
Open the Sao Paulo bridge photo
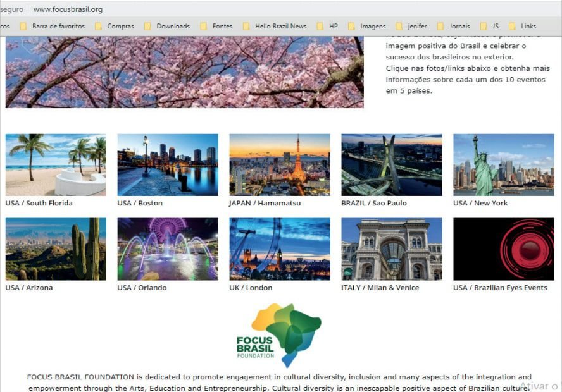coord(392,164)
